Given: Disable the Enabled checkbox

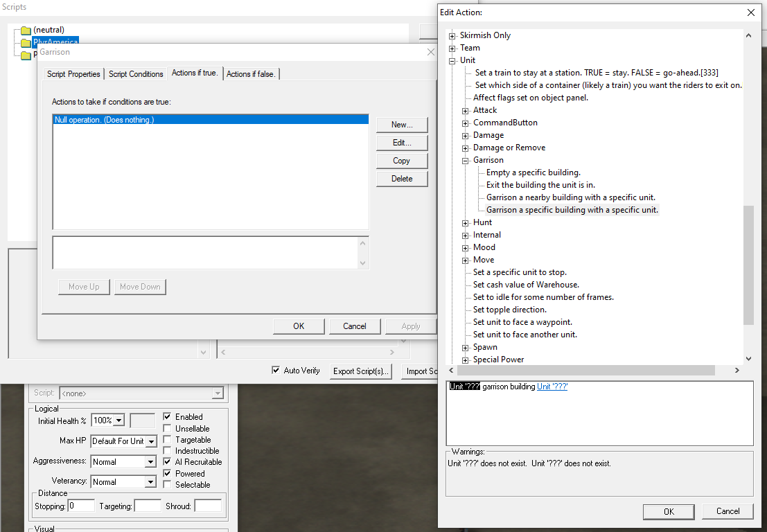Looking at the screenshot, I should point(166,416).
